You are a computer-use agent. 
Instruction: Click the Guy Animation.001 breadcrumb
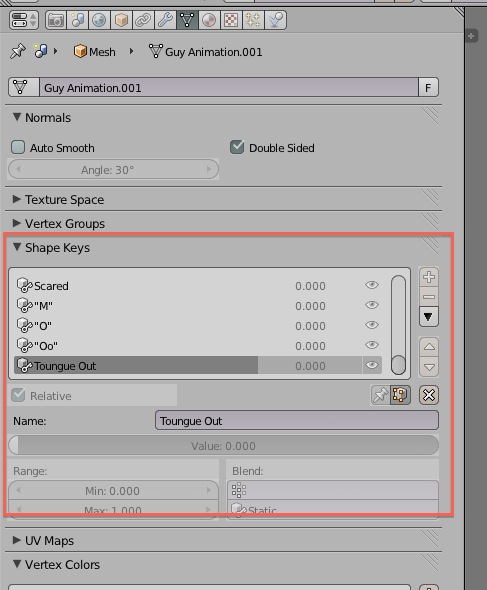[205, 52]
